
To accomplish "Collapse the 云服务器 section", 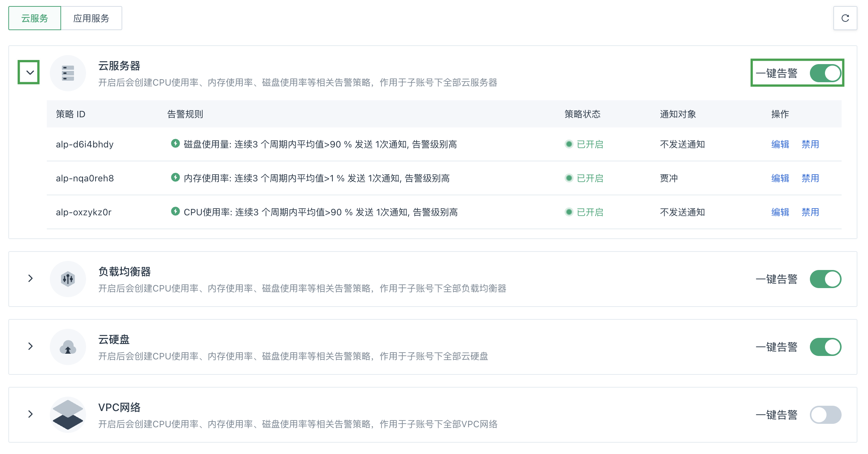I will click(x=30, y=72).
